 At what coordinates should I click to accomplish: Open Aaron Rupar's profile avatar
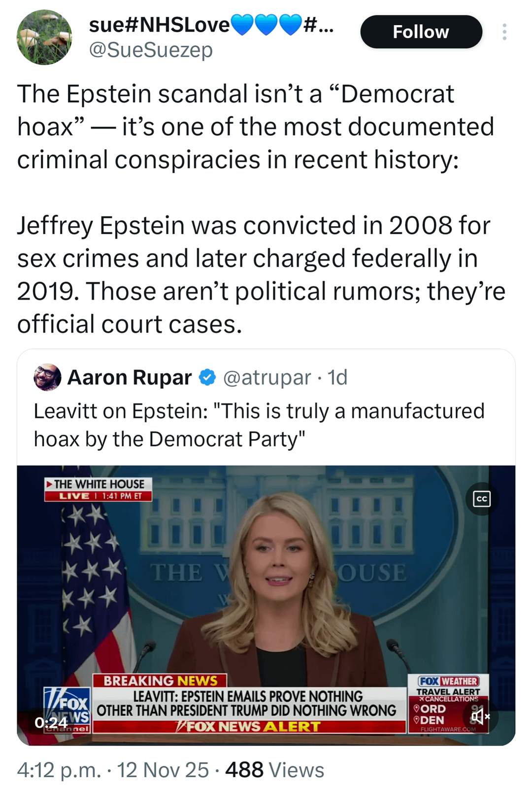tap(47, 377)
